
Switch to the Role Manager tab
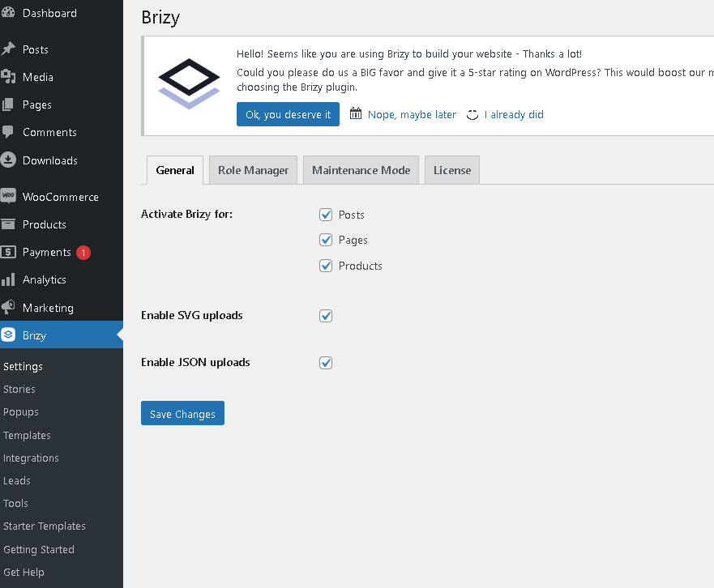point(253,170)
